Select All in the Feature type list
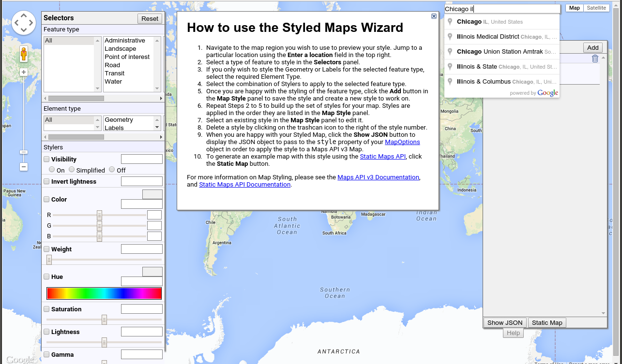622x364 pixels. pyautogui.click(x=69, y=41)
